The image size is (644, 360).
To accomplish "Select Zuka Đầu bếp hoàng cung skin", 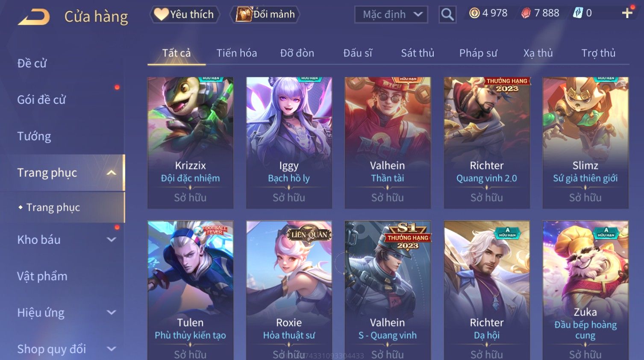I will pyautogui.click(x=585, y=290).
